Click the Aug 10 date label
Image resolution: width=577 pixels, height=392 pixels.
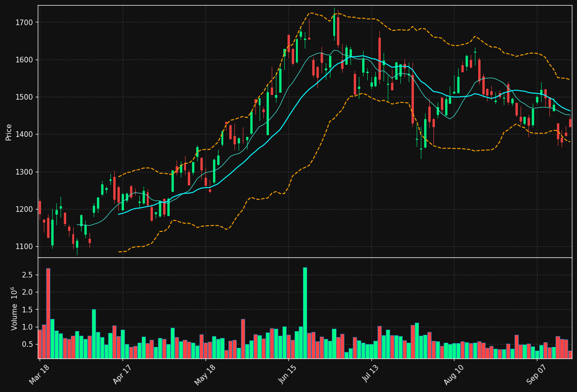454,374
